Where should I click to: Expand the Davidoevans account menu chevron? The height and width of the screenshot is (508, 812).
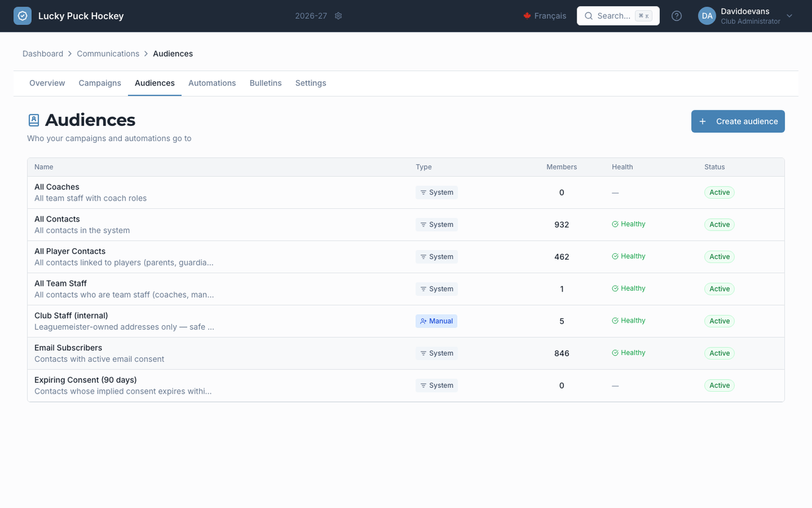coord(789,16)
